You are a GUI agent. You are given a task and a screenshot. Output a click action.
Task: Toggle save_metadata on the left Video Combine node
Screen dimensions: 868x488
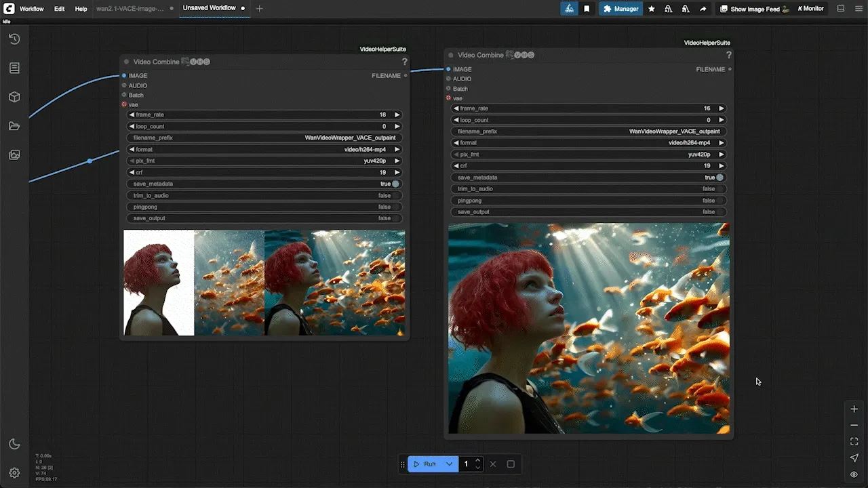[x=264, y=184]
